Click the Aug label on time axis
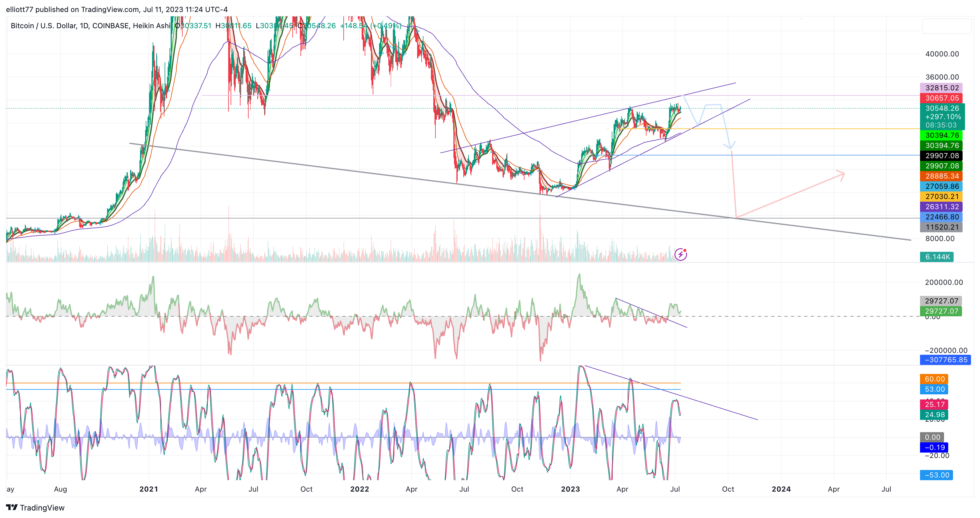The height and width of the screenshot is (518, 980). [x=61, y=489]
